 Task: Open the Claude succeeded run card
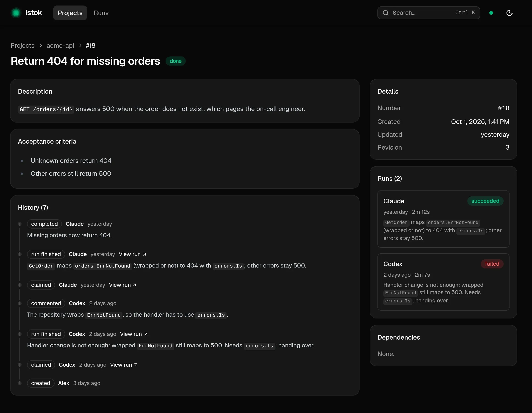(443, 219)
